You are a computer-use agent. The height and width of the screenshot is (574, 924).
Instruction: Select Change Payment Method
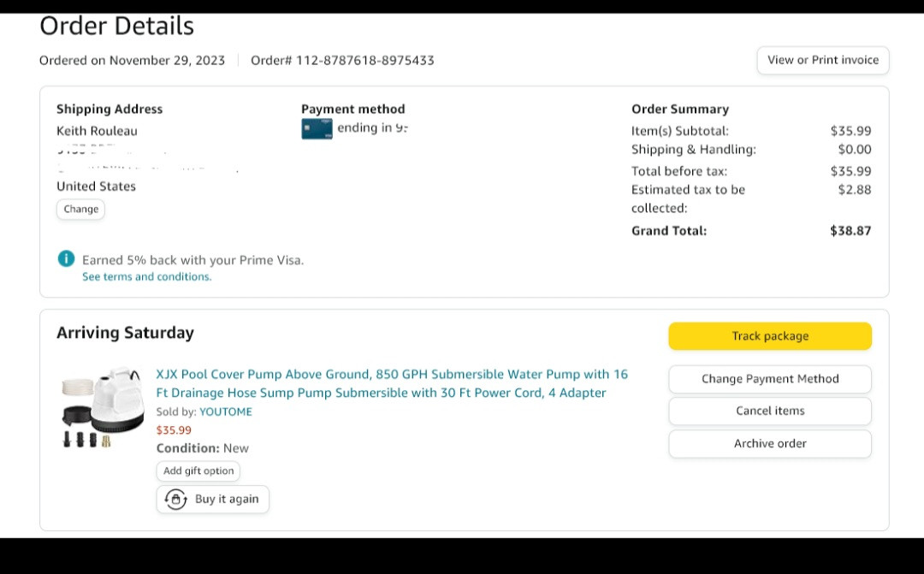(769, 379)
